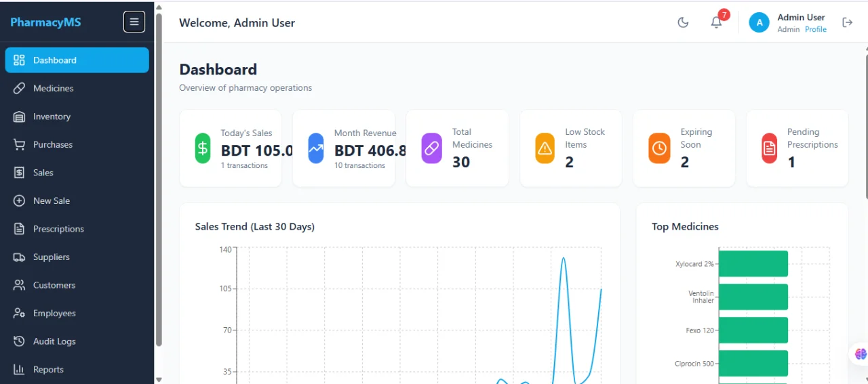Click the orange clock icon on Expiring Soon
Screen dimensions: 868x384
(659, 148)
